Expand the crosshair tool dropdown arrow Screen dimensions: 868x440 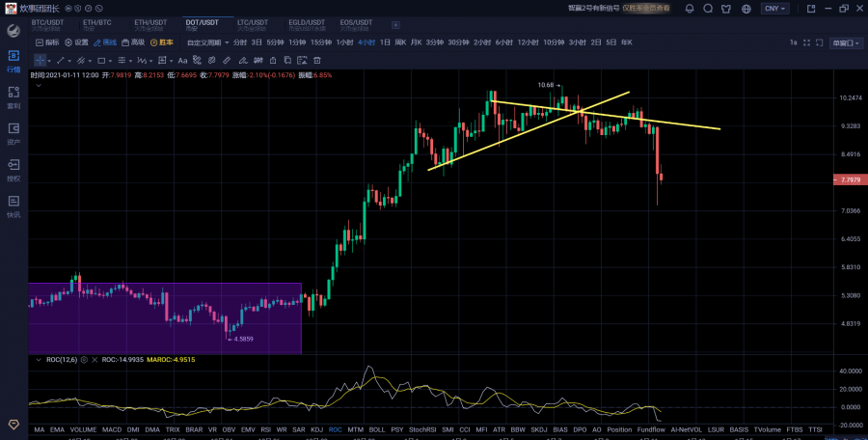click(x=49, y=61)
